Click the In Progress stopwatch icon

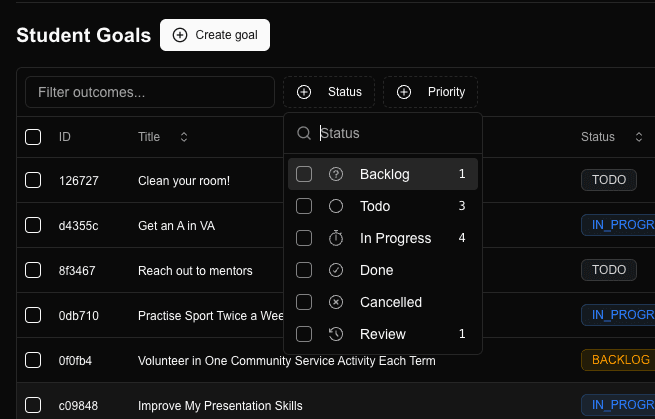click(336, 238)
